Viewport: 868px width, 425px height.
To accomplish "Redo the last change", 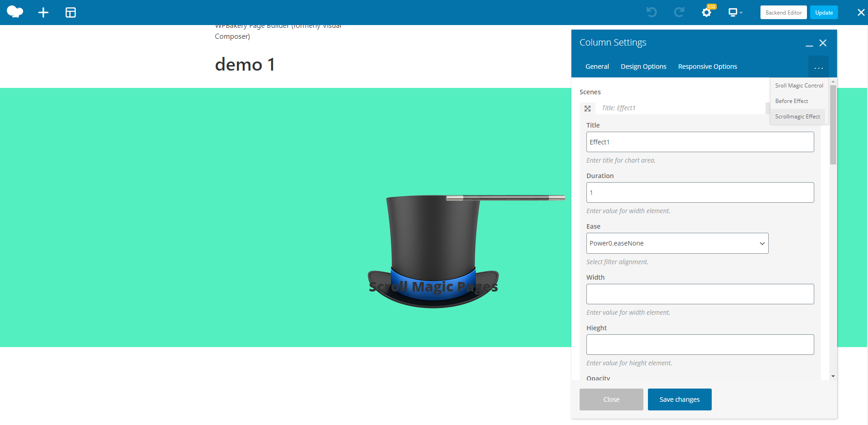I will (679, 12).
